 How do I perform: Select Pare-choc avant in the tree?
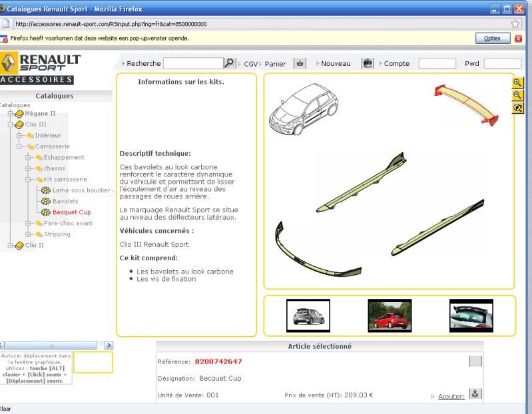[x=68, y=223]
